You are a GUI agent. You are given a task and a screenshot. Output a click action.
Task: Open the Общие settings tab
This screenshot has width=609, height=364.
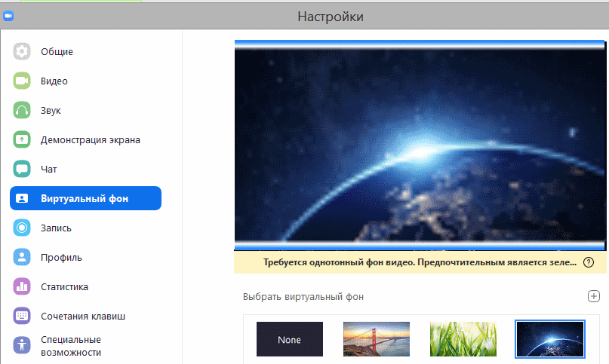point(85,51)
